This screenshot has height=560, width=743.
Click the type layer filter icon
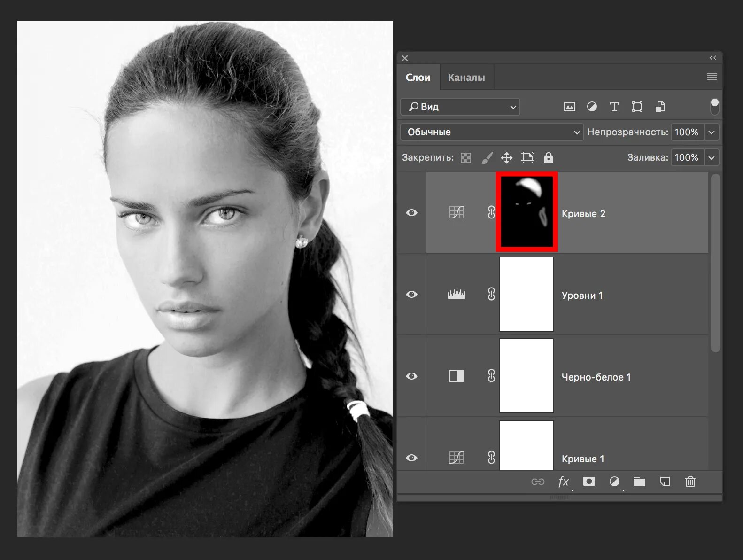click(x=614, y=107)
